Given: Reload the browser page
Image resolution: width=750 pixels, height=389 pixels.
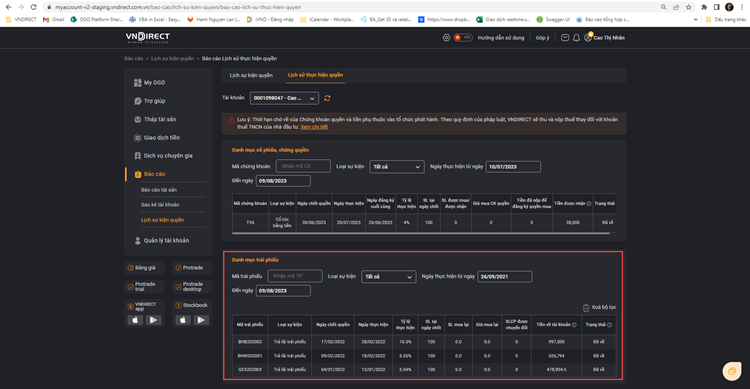Looking at the screenshot, I should point(33,7).
